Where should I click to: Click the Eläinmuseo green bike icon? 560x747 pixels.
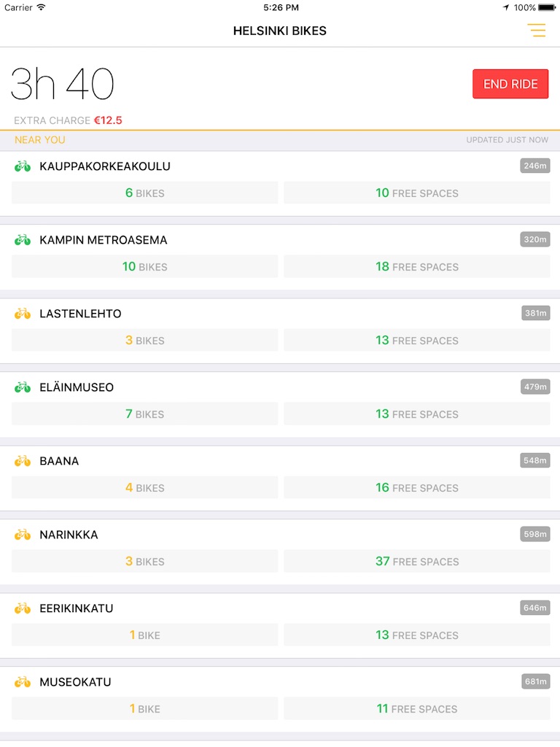pos(23,387)
